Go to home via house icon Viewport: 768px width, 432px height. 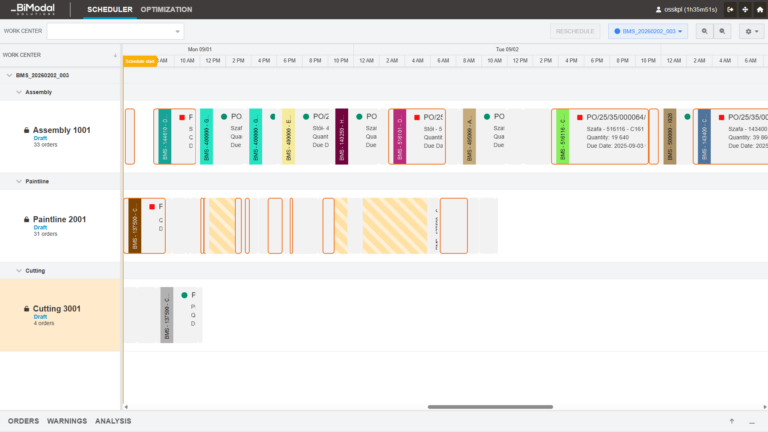759,9
